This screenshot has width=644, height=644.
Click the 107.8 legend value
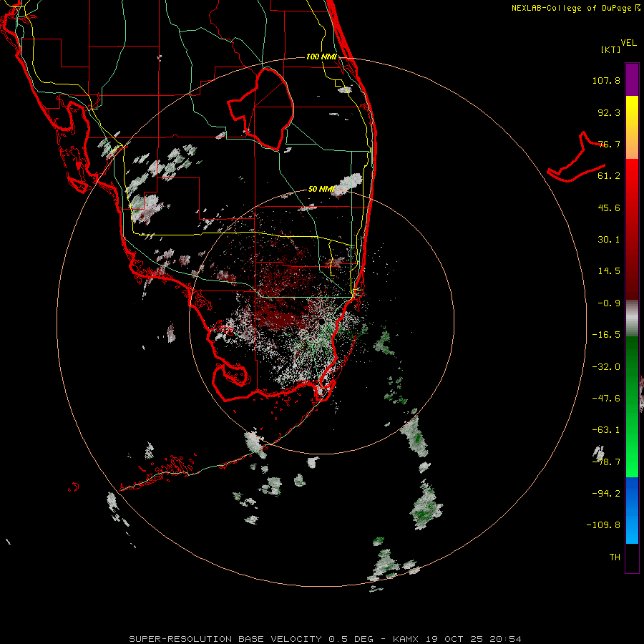click(x=606, y=80)
